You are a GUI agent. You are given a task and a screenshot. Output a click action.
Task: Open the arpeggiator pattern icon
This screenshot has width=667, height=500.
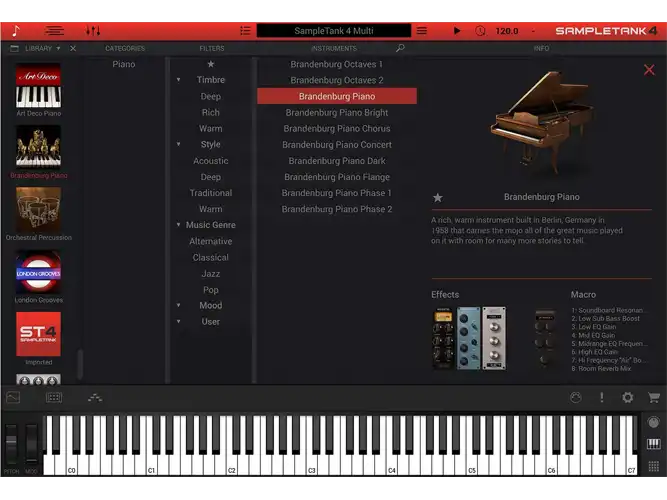pyautogui.click(x=95, y=397)
